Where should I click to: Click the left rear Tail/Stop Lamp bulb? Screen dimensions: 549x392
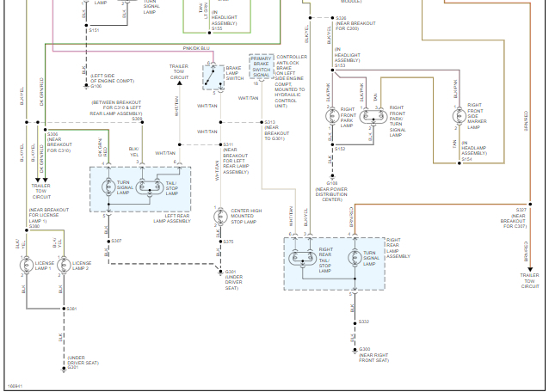[150, 187]
